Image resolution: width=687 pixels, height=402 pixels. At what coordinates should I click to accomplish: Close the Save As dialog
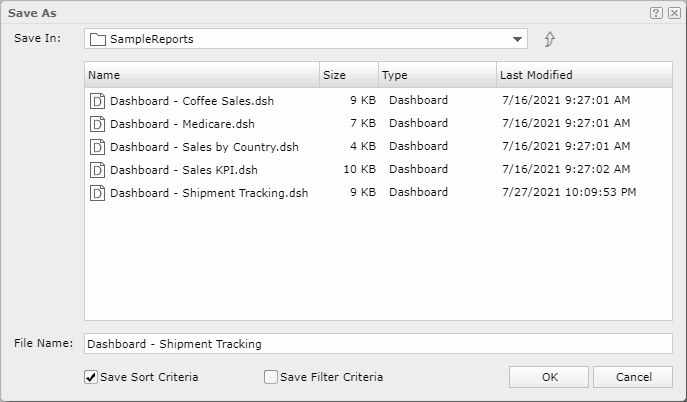point(674,13)
